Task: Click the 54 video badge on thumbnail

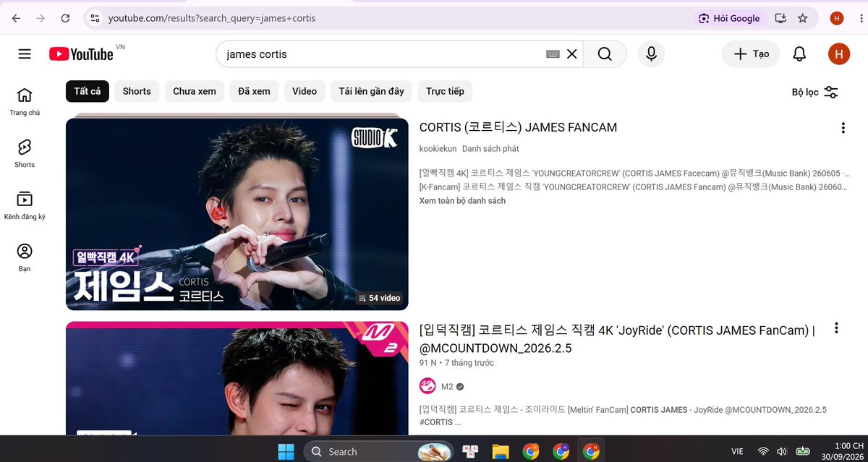Action: [380, 298]
